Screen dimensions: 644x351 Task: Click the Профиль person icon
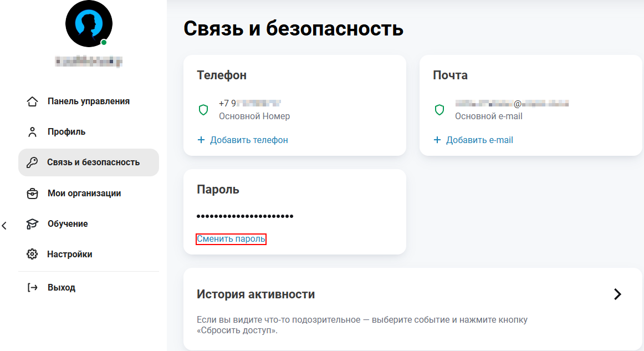[x=33, y=131]
